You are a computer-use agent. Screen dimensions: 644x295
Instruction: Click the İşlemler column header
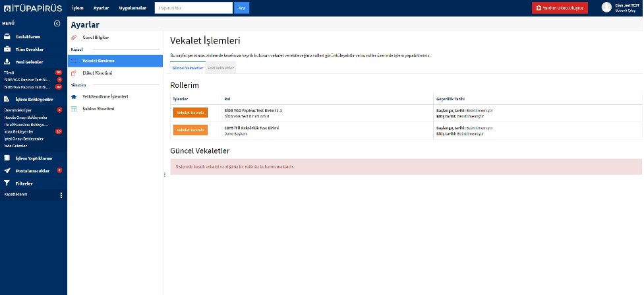click(x=181, y=99)
